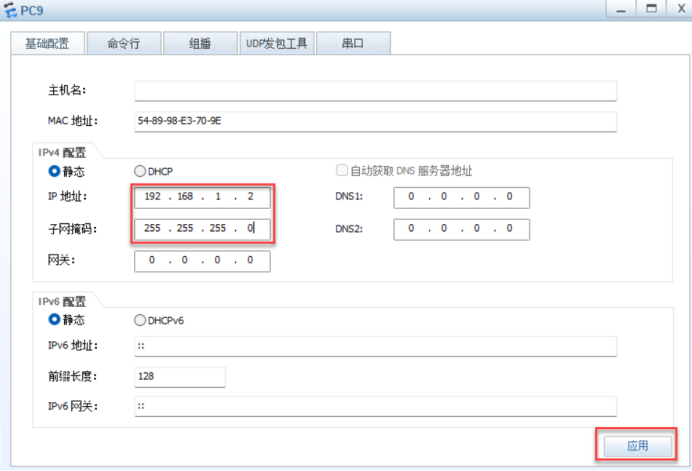692x471 pixels.
Task: Click the 前缀长度 field
Action: (x=179, y=376)
